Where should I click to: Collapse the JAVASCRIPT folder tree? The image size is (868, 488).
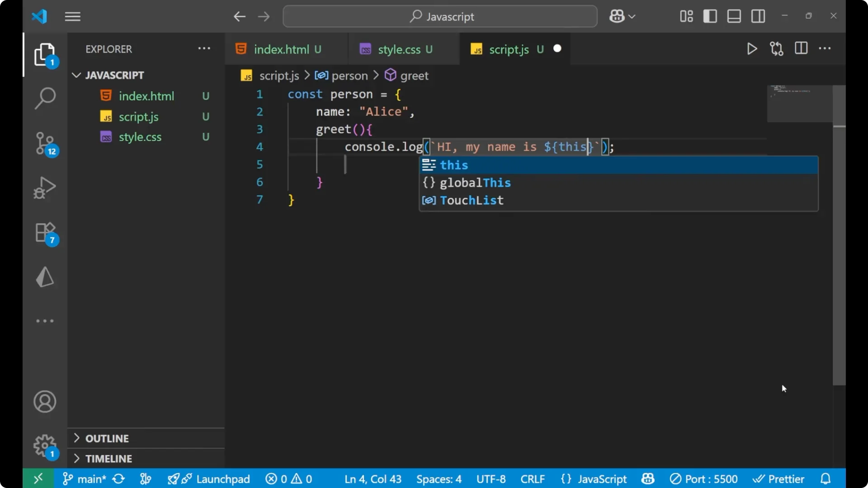(x=114, y=75)
